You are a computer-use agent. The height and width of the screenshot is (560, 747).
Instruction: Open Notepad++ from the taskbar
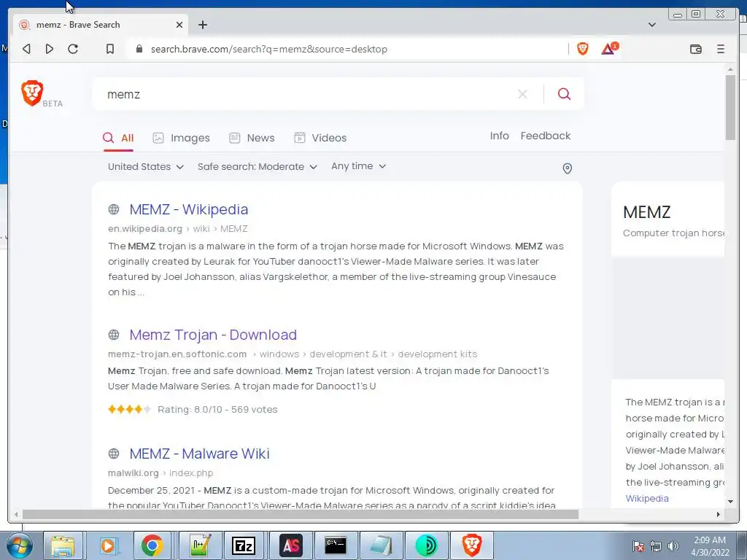[x=199, y=545]
